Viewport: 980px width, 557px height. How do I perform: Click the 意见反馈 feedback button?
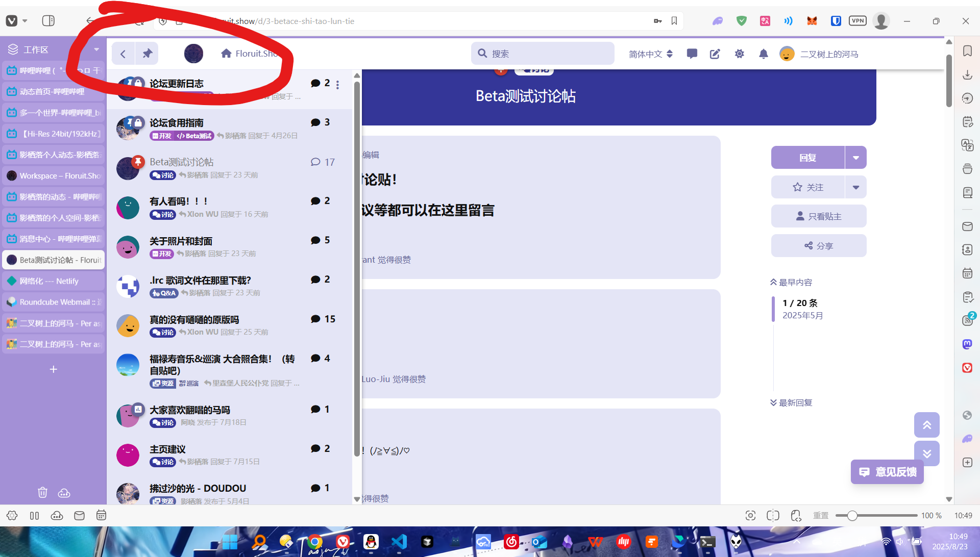coord(887,472)
